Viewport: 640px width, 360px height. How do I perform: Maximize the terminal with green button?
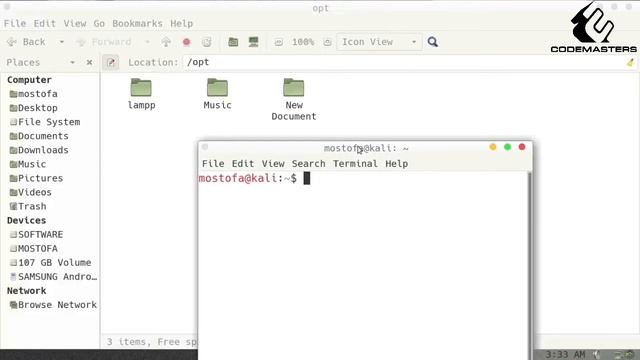(x=507, y=147)
